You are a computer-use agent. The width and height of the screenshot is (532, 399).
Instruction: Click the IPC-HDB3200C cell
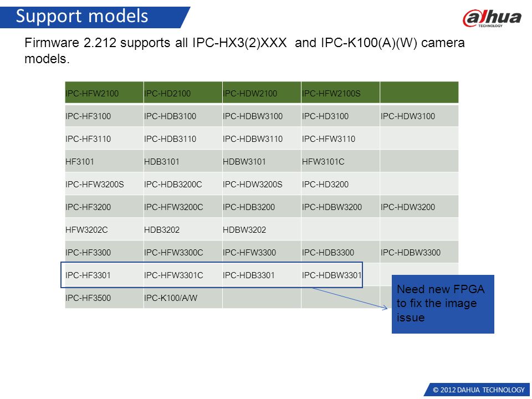click(x=183, y=184)
